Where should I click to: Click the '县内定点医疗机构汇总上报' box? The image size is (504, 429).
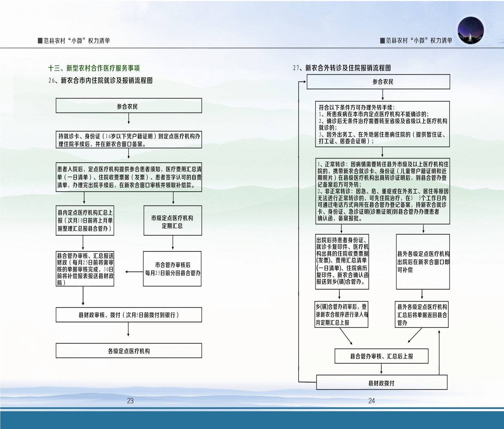pyautogui.click(x=85, y=220)
